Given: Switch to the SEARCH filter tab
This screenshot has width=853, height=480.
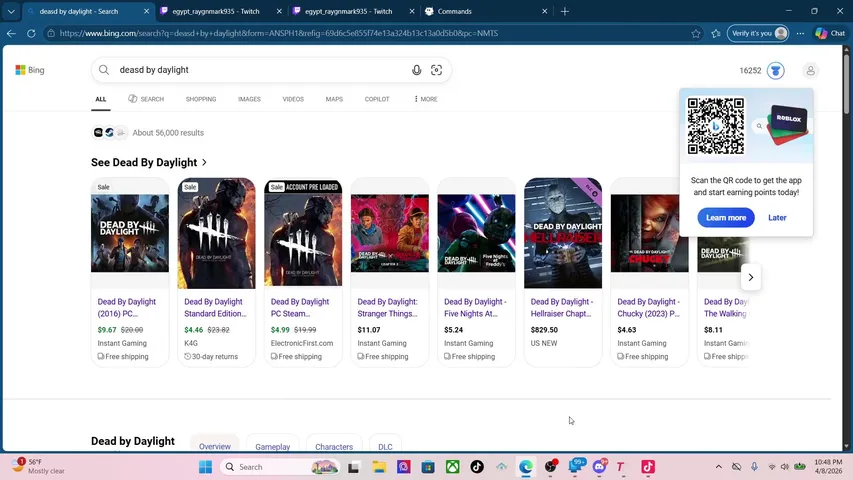Looking at the screenshot, I should [146, 99].
